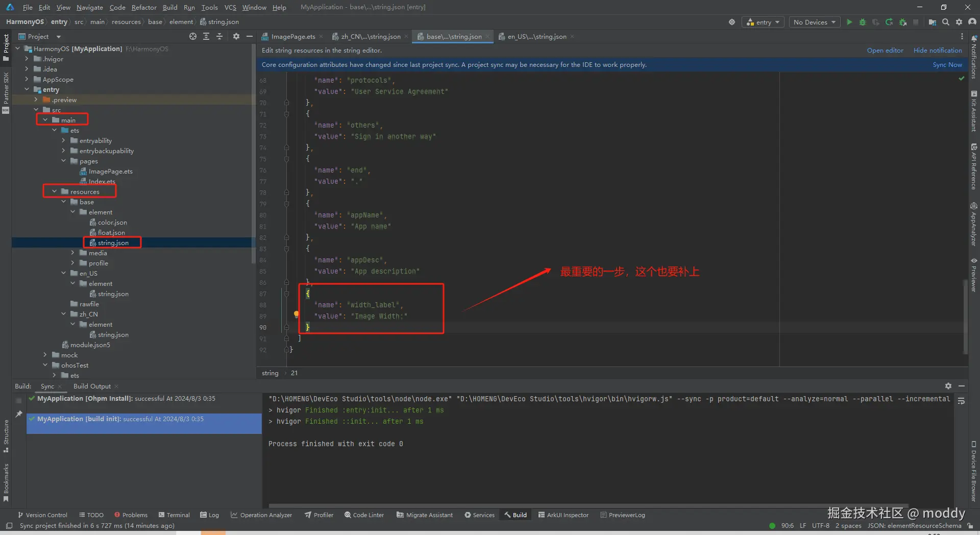Collapse all nodes in the Project panel
980x535 pixels.
click(219, 36)
